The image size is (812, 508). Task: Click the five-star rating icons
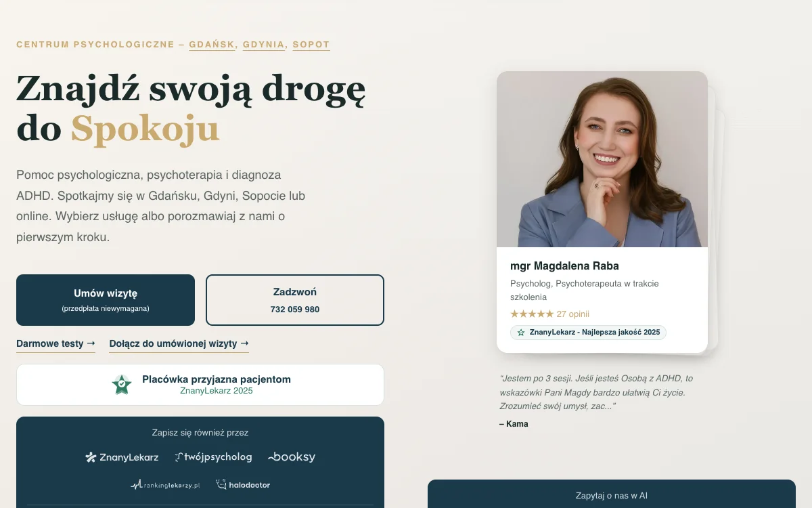coord(532,314)
